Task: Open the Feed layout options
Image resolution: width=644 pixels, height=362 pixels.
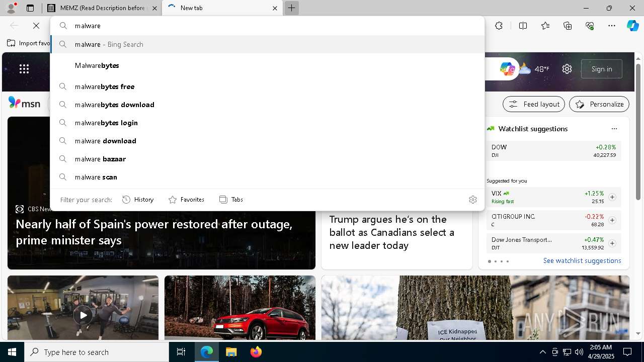Action: (534, 104)
